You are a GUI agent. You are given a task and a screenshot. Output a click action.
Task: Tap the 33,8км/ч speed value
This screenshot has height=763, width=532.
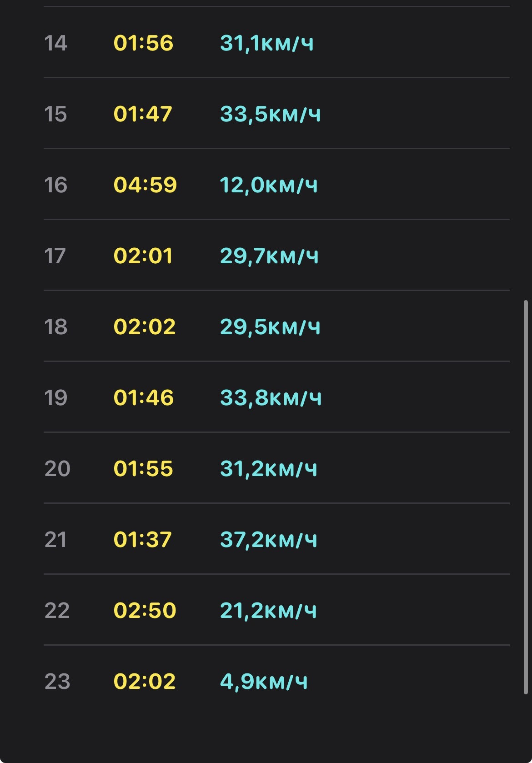[271, 398]
